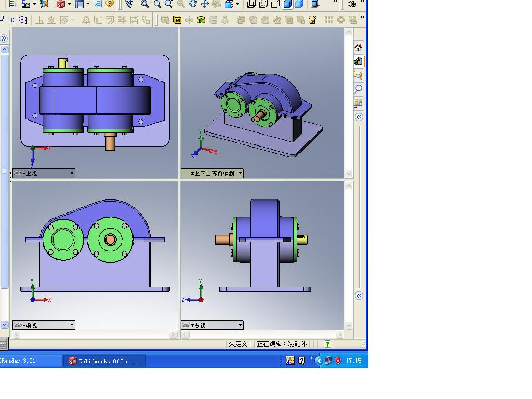Expand hidden system tray icons arrow
This screenshot has height=399, width=532.
click(x=318, y=361)
